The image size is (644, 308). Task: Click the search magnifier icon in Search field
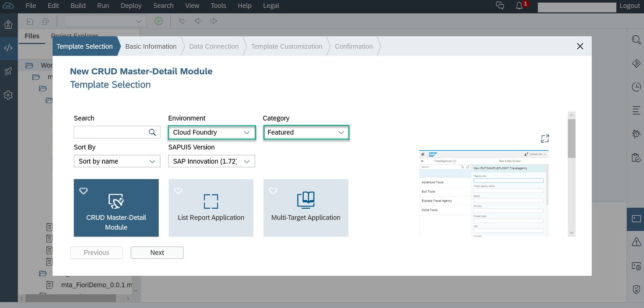coord(153,132)
